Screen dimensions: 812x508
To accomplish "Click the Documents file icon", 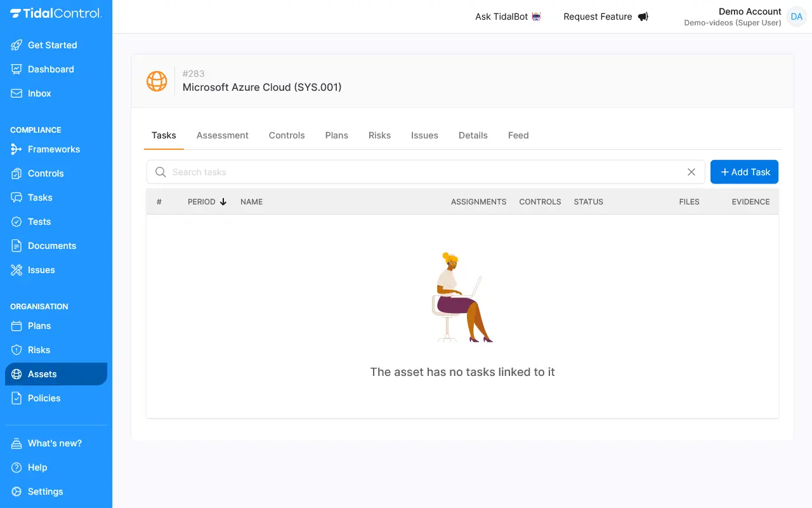I will click(x=16, y=246).
